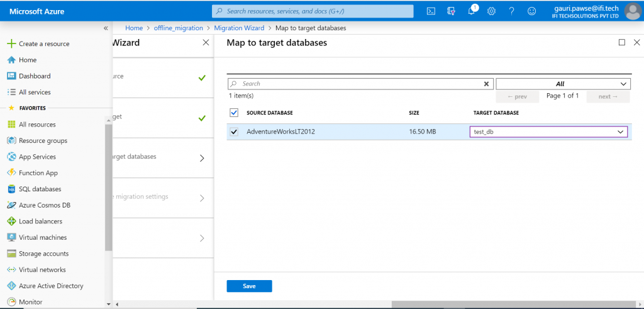
Task: Click the Dashboard icon in the sidebar
Action: click(x=11, y=76)
